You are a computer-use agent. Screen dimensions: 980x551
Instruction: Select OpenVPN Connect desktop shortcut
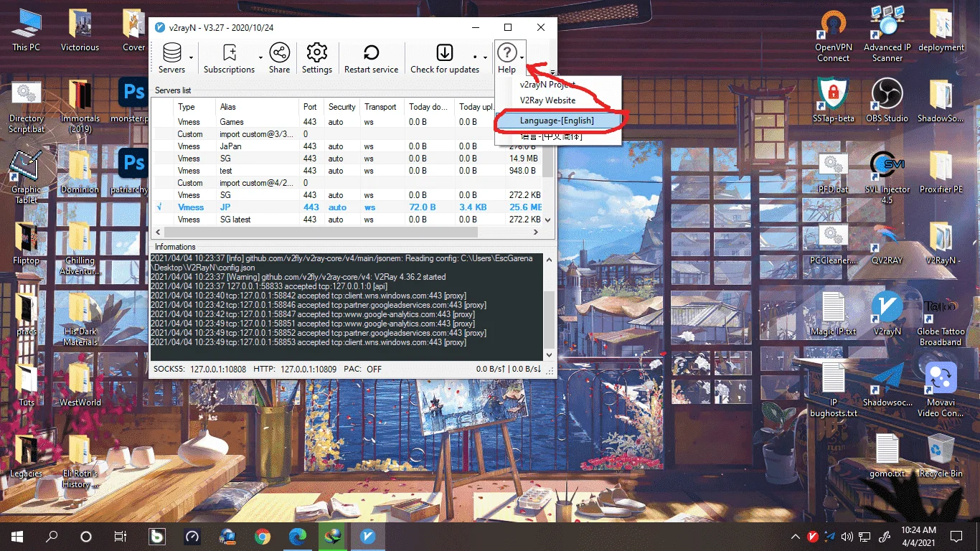(x=833, y=37)
